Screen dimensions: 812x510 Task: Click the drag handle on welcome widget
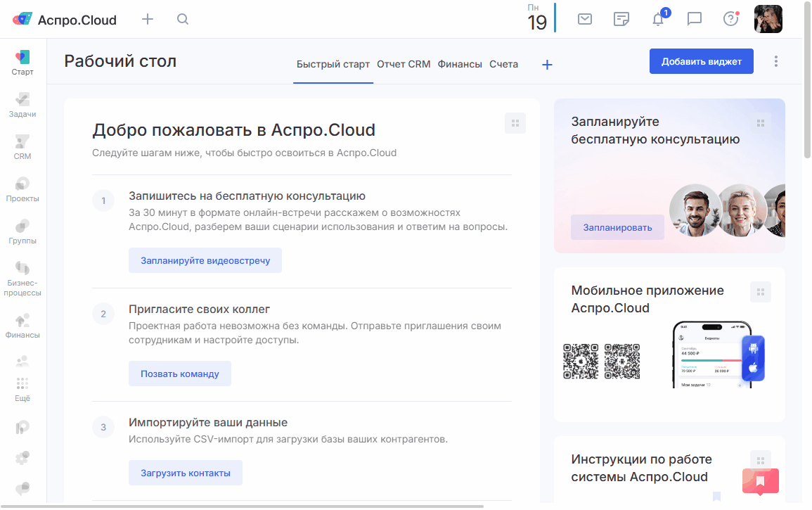tap(515, 123)
